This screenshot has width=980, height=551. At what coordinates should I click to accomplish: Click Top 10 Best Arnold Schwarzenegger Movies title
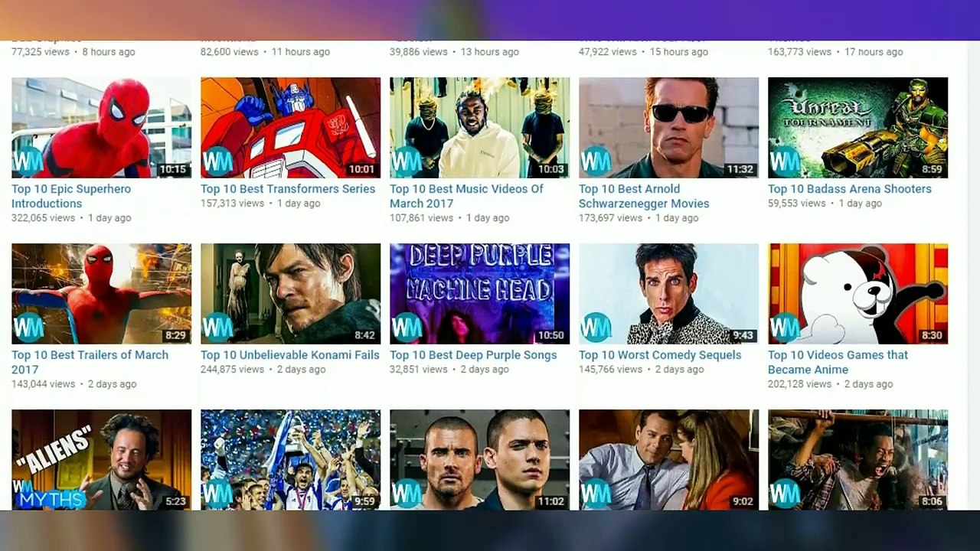point(644,196)
